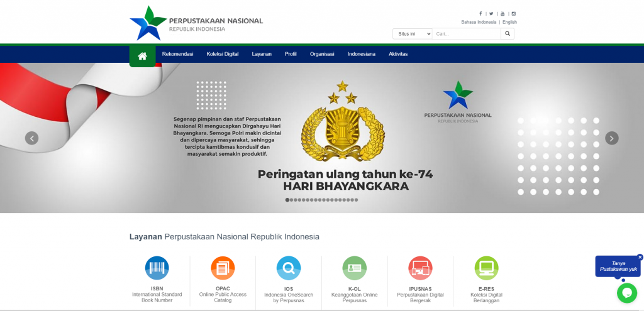The width and height of the screenshot is (644, 311).
Task: Open the ISBN service icon
Action: [x=157, y=268]
